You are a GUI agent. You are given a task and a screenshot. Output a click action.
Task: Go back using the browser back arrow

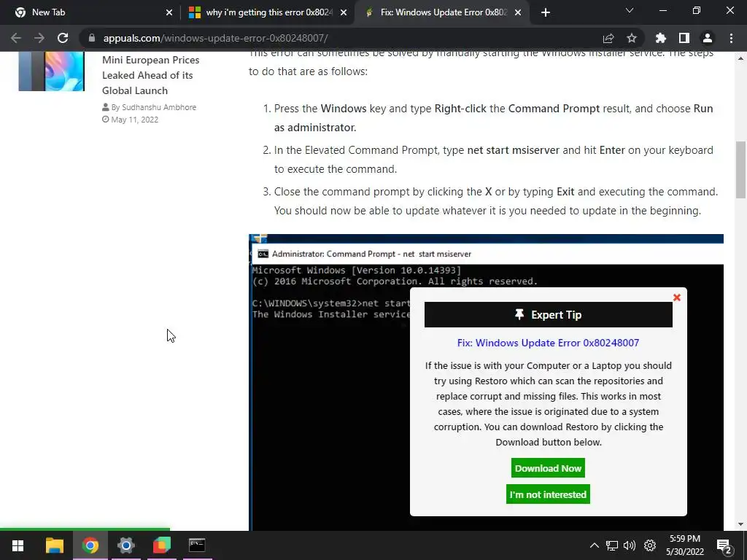[x=16, y=38]
